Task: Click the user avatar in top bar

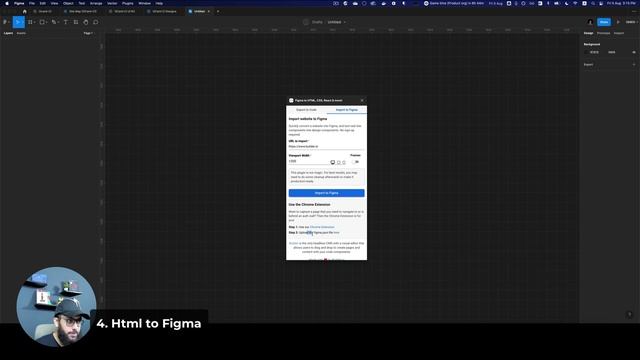Action: tap(590, 22)
